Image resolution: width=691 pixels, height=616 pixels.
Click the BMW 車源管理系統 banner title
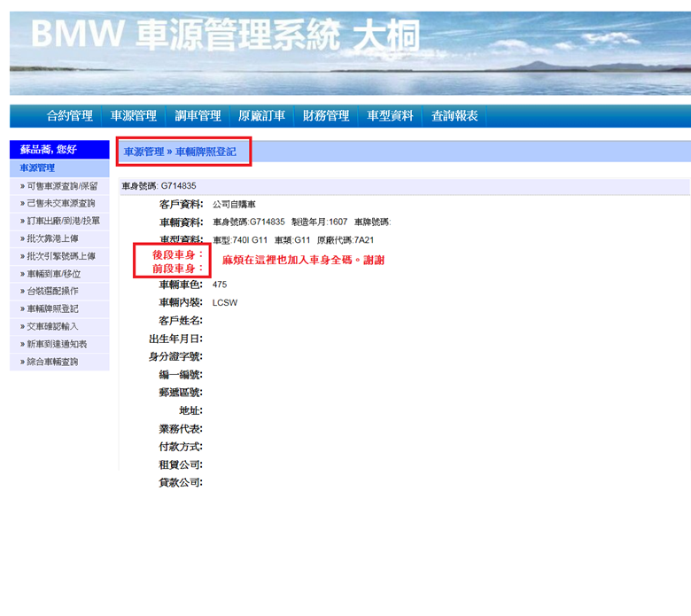click(225, 35)
